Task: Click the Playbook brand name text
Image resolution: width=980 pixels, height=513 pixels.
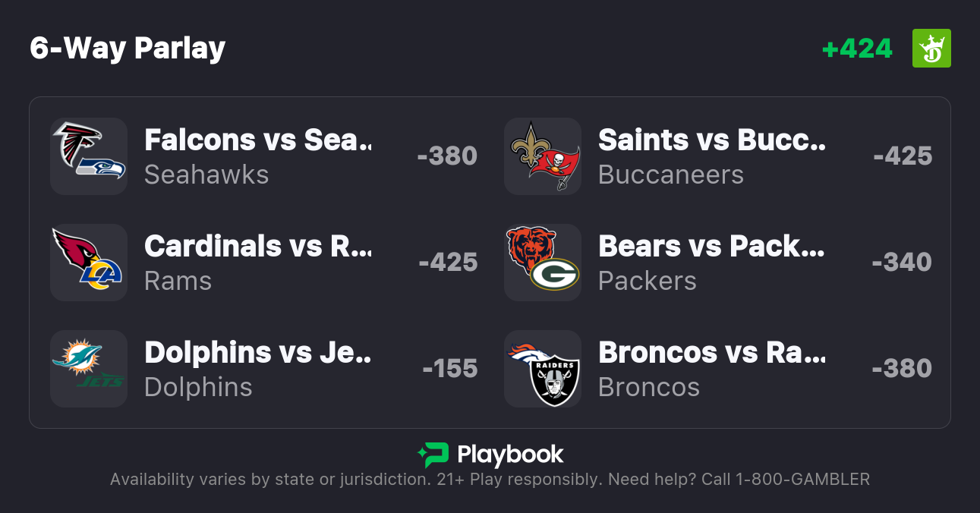Action: (510, 455)
